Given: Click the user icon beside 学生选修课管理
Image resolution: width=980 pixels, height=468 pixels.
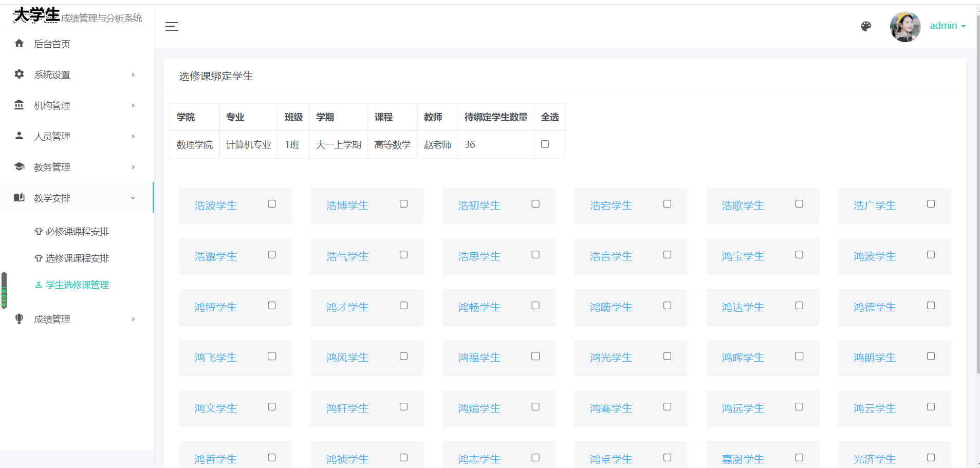Looking at the screenshot, I should point(39,285).
